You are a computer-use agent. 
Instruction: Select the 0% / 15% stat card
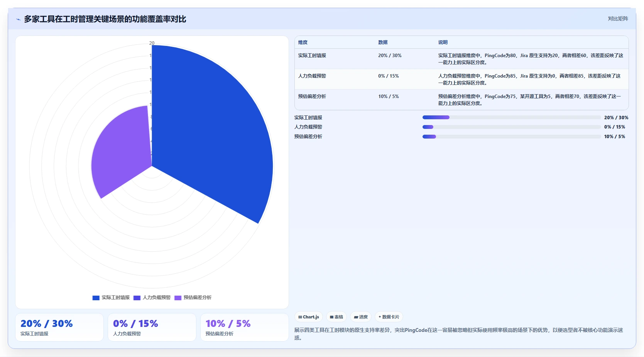(152, 327)
